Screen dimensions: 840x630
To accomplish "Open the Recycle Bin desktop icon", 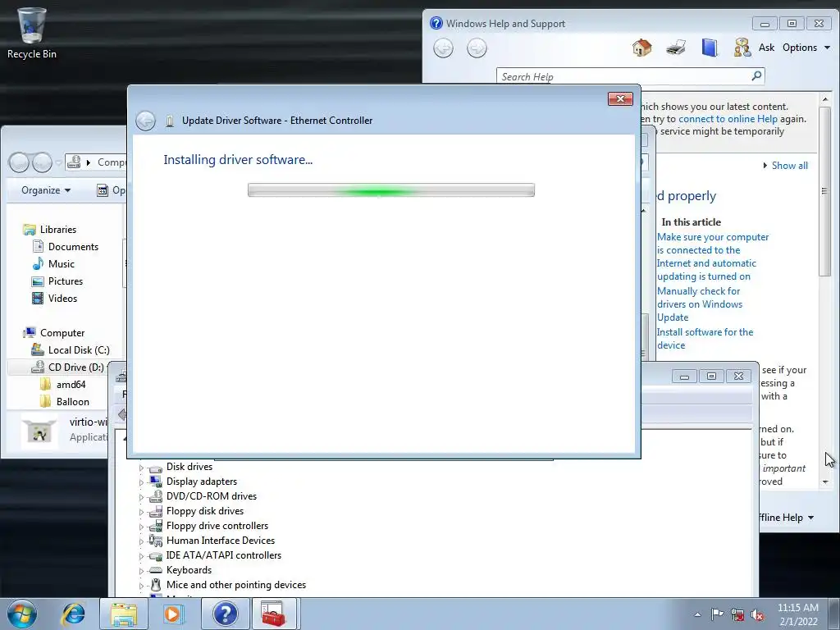I will (31, 32).
